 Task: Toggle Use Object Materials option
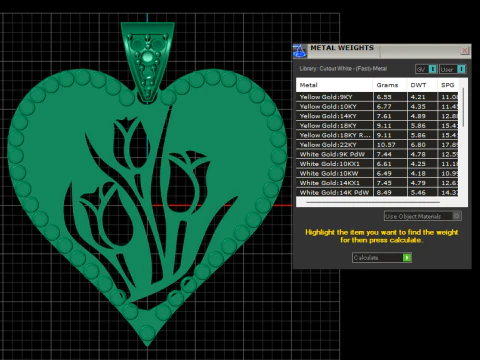point(423,216)
